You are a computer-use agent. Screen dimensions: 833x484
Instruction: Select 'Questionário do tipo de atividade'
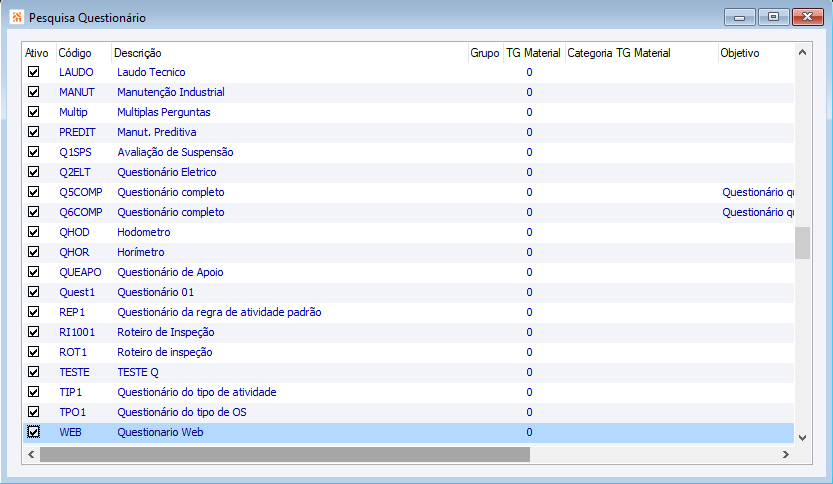(197, 392)
